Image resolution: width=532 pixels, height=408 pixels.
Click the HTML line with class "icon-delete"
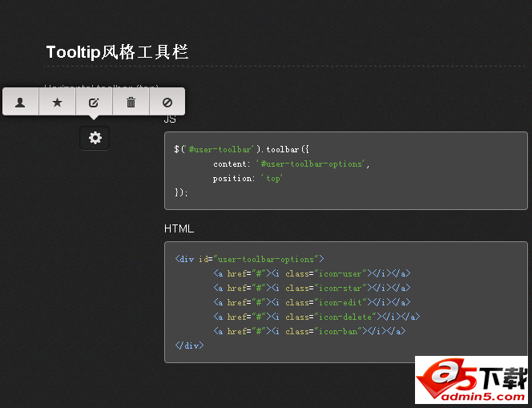pos(316,317)
